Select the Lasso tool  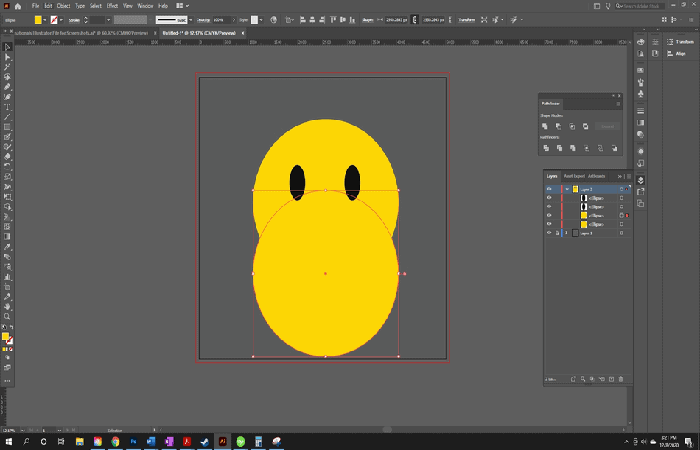[7, 77]
